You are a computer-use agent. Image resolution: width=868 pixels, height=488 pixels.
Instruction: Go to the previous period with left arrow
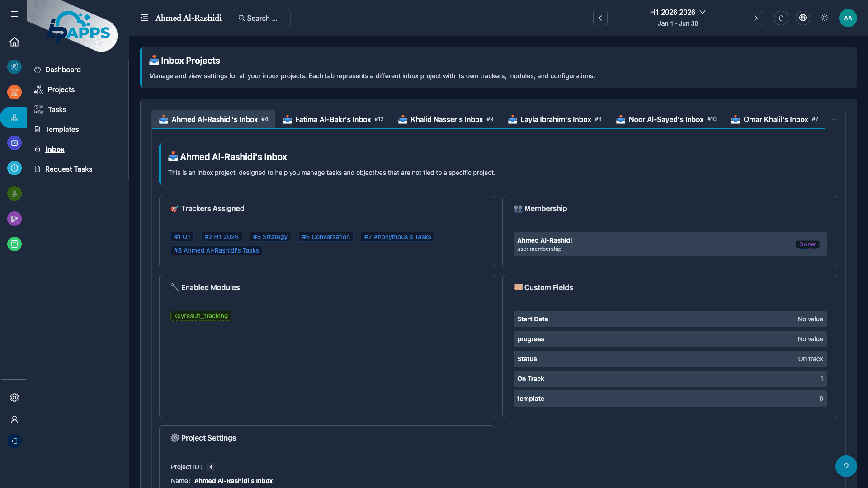point(600,18)
